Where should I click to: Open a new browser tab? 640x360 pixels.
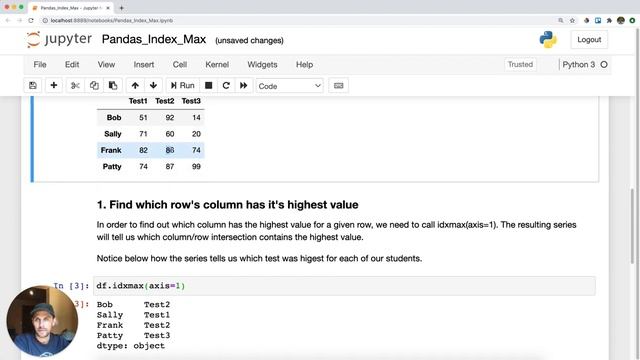(121, 8)
